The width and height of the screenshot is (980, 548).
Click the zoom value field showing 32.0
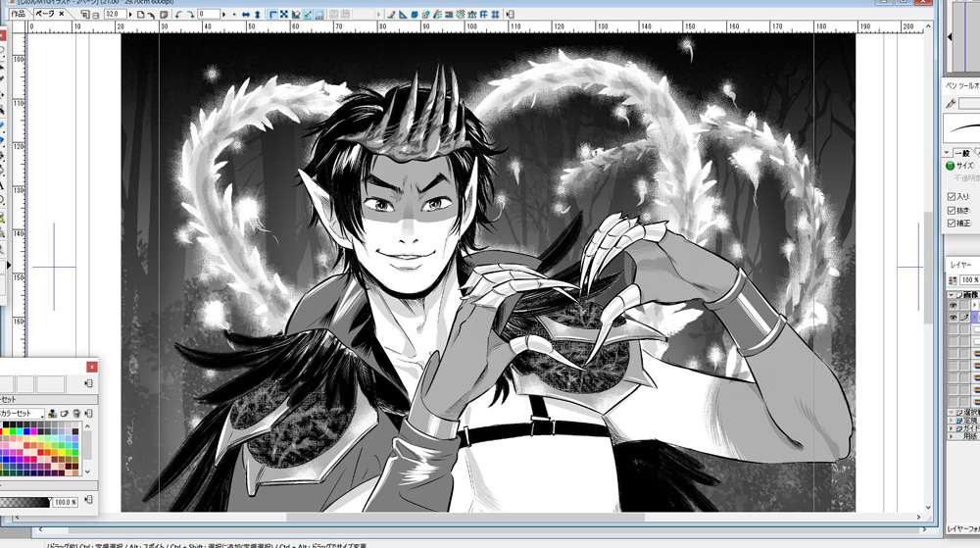point(116,14)
